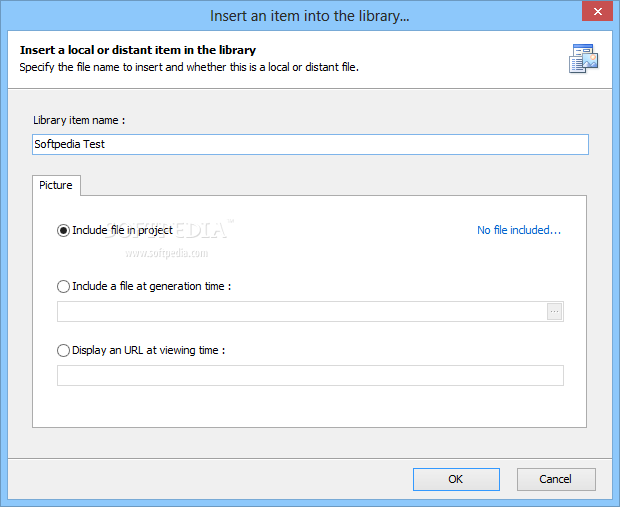Select the Include file in project radio button
This screenshot has height=507, width=620.
click(x=63, y=231)
